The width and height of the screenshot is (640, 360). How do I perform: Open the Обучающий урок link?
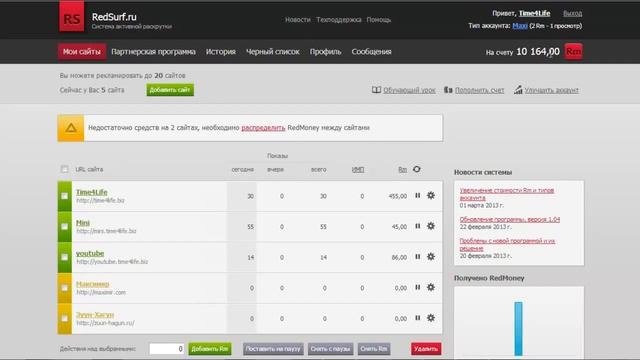coord(409,90)
